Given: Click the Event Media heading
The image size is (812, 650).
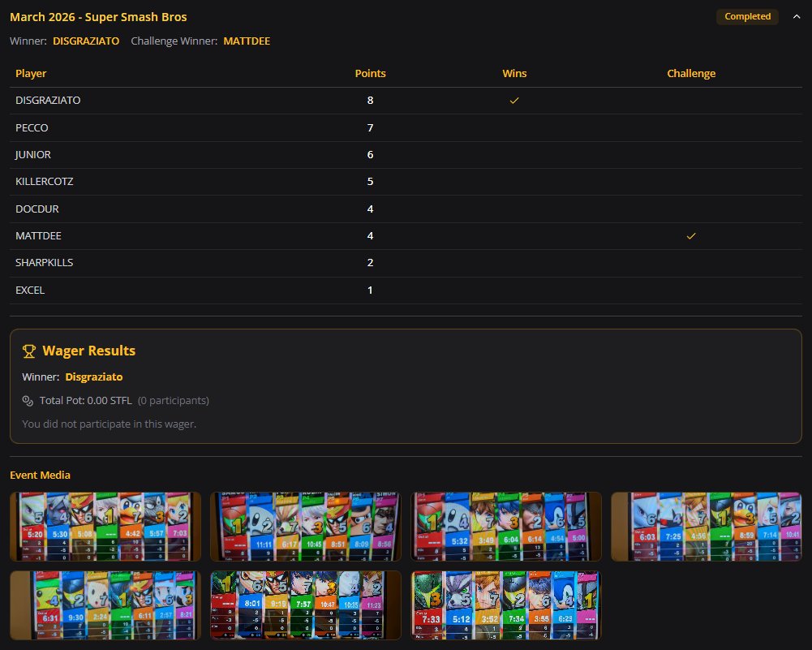Looking at the screenshot, I should [40, 475].
